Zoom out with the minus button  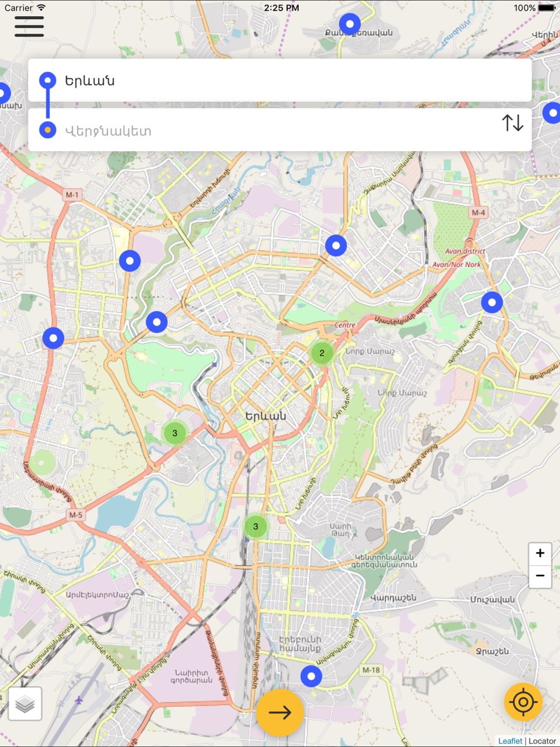point(540,576)
